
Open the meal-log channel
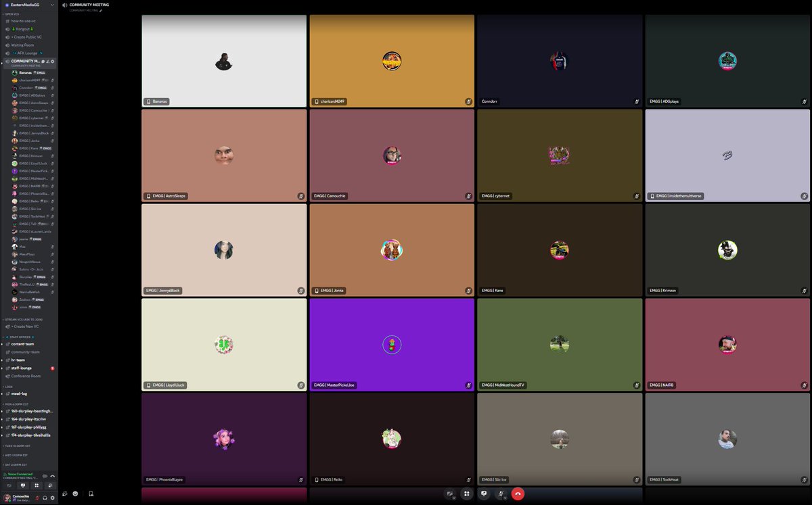coord(20,393)
